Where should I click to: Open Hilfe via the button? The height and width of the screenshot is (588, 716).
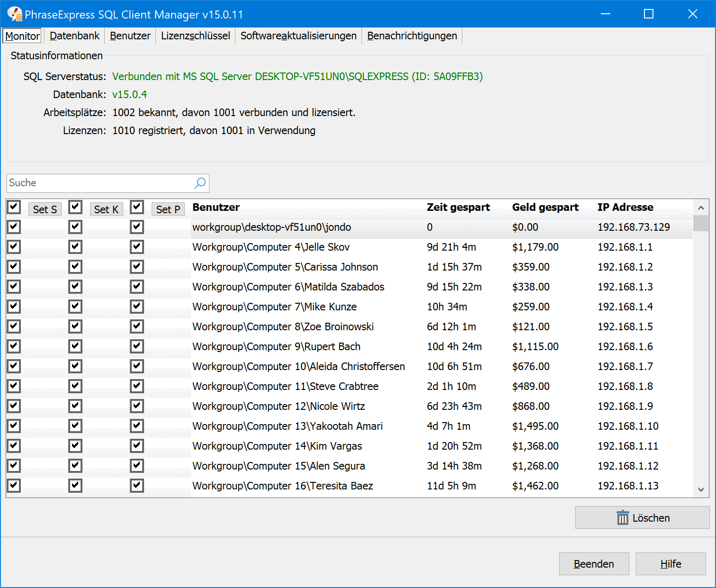[671, 564]
